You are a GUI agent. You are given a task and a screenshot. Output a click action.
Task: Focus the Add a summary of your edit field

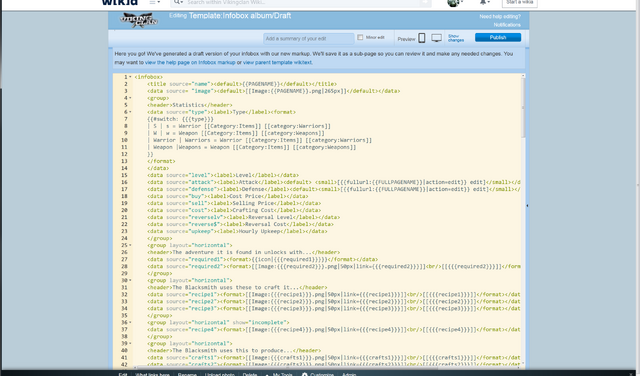click(x=309, y=39)
